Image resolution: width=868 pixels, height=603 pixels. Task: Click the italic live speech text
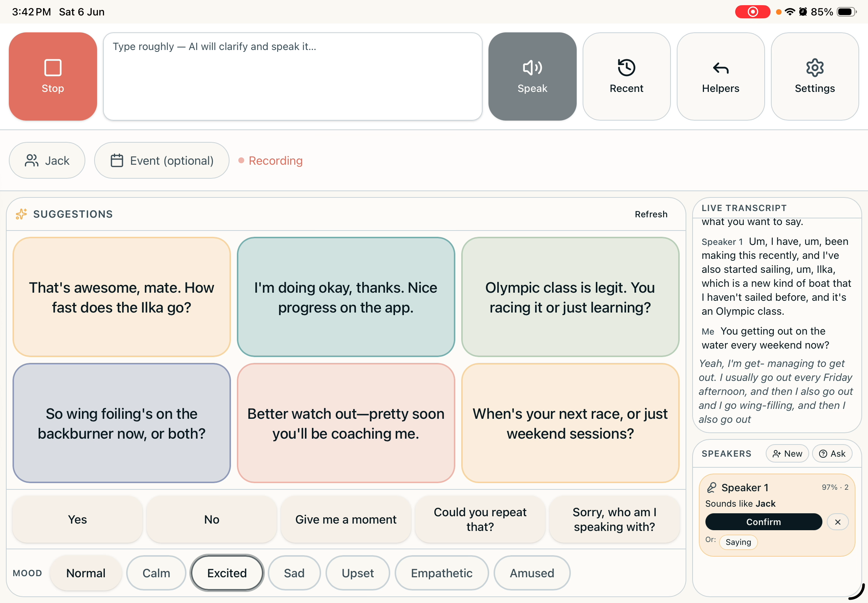coord(775,391)
